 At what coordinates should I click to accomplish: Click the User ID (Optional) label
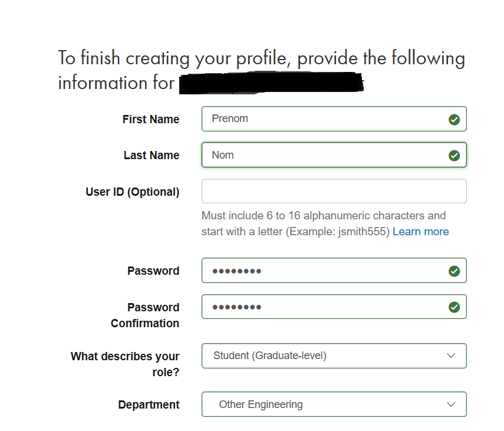133,192
